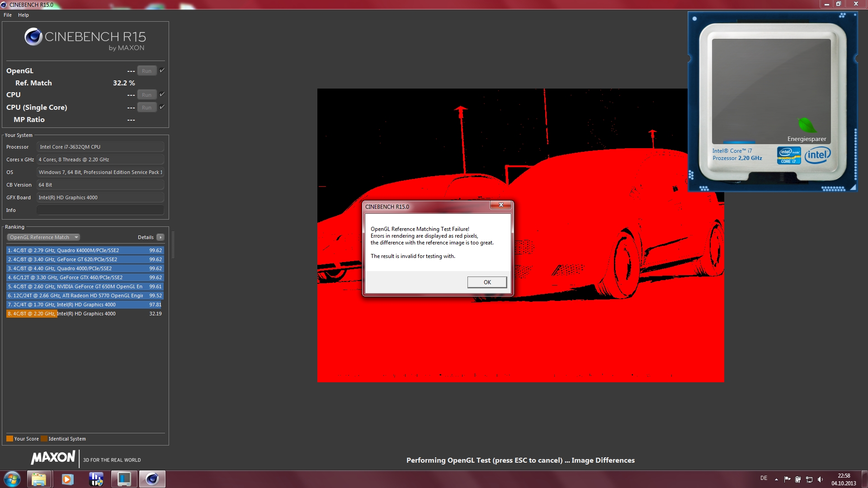Toggle the CPU (Single Core) checkbox

(x=162, y=107)
